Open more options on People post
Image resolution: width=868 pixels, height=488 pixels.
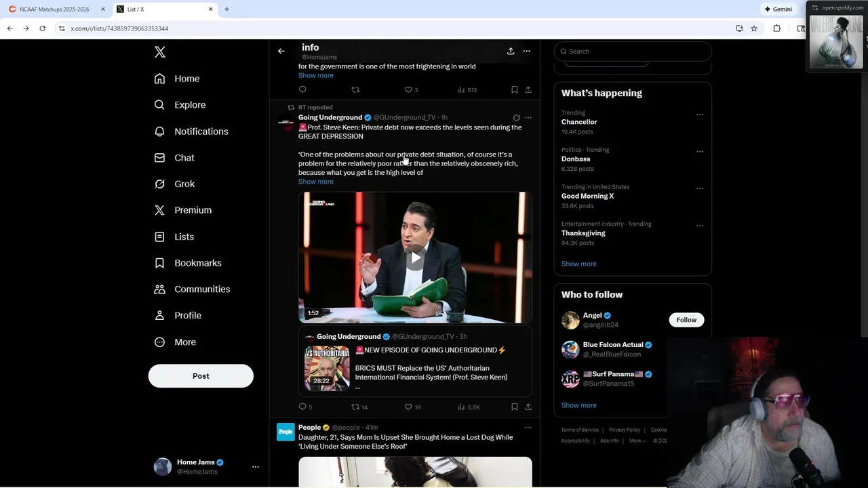click(528, 428)
